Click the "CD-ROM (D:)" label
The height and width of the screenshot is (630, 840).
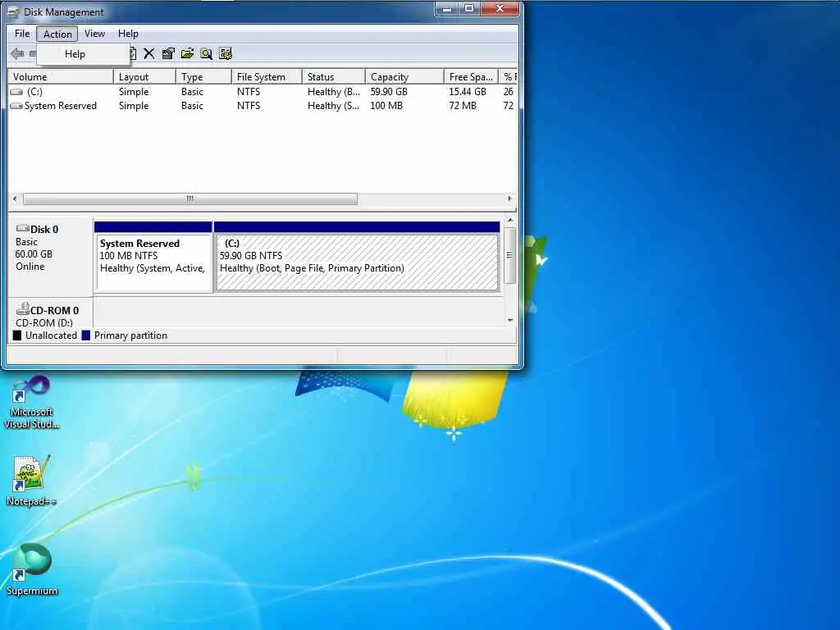44,322
